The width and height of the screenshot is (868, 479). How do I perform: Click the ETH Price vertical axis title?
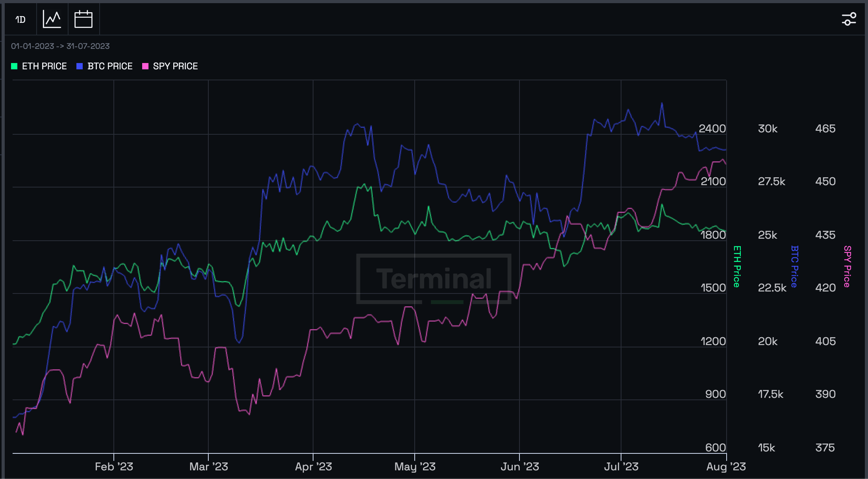click(x=737, y=266)
